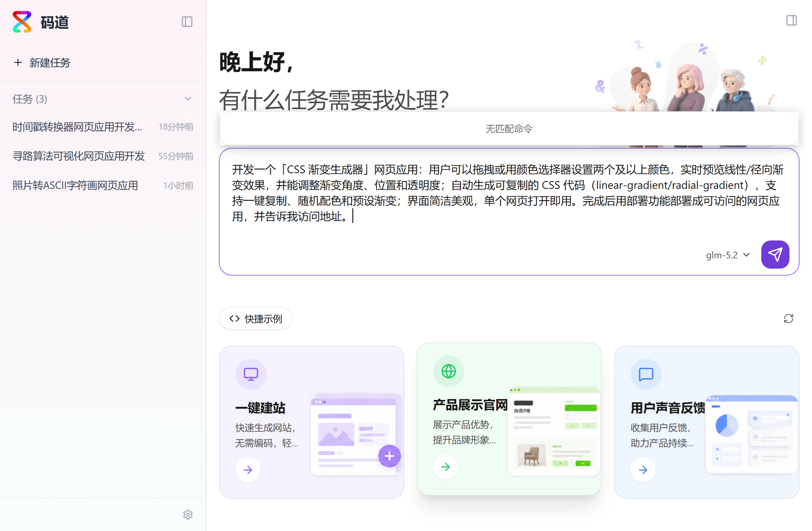Click the globe icon on 产品展示官网 card
Screen dimensions: 812x531
pos(448,371)
